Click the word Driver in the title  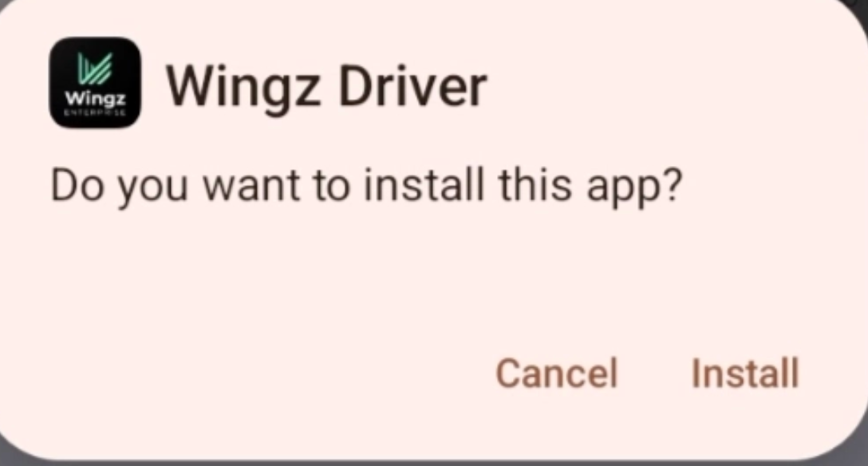pyautogui.click(x=412, y=87)
